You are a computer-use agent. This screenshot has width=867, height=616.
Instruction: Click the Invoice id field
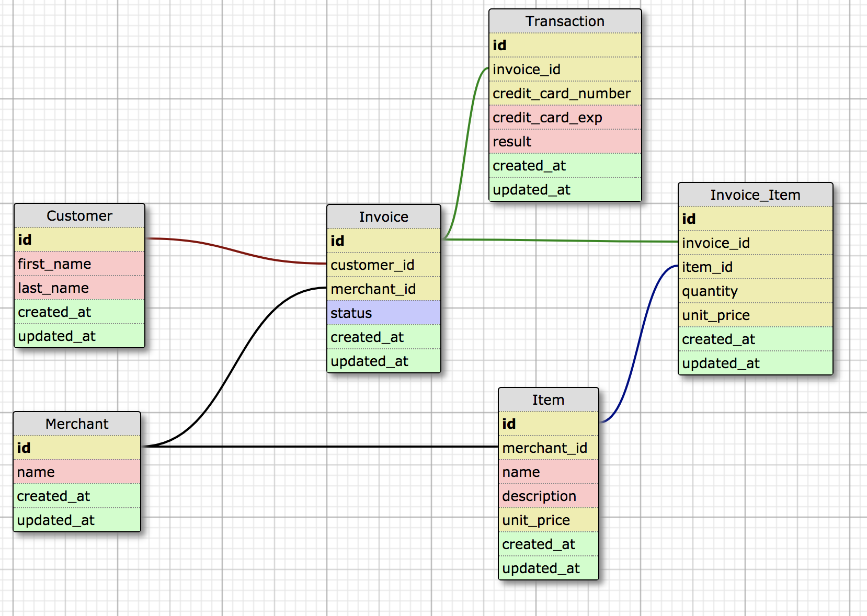click(x=384, y=241)
